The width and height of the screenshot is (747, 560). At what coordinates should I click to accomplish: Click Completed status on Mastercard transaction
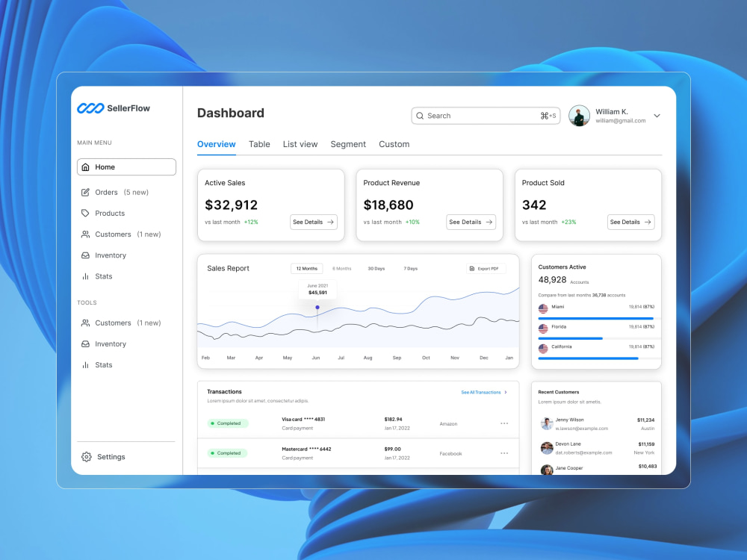click(x=227, y=453)
